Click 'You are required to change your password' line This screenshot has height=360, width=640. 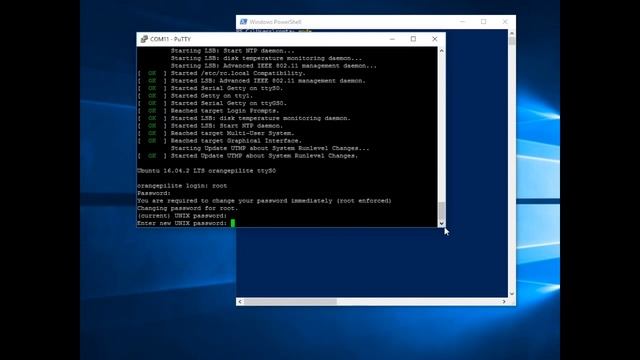264,201
